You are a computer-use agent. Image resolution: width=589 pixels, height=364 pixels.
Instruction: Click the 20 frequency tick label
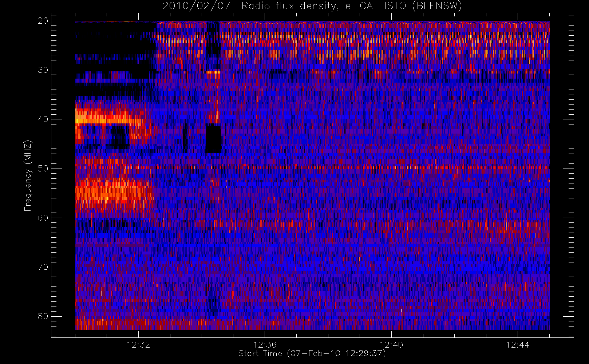(43, 21)
